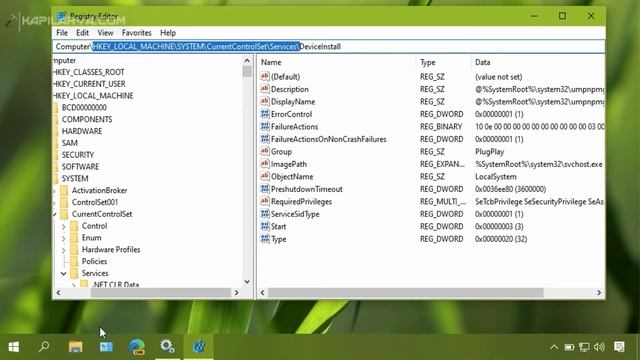
Task: Expand the Hardware Profiles key
Action: tap(64, 250)
